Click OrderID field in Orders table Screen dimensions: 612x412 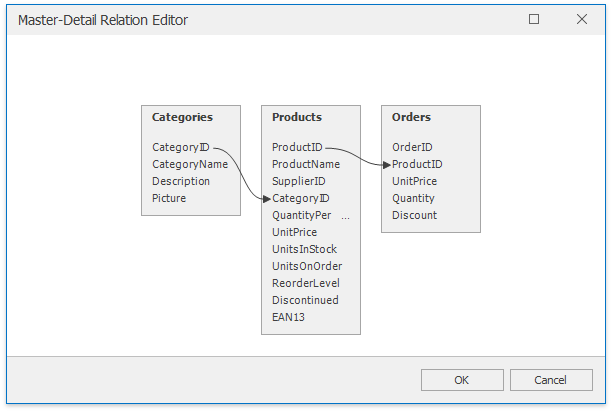pos(412,147)
